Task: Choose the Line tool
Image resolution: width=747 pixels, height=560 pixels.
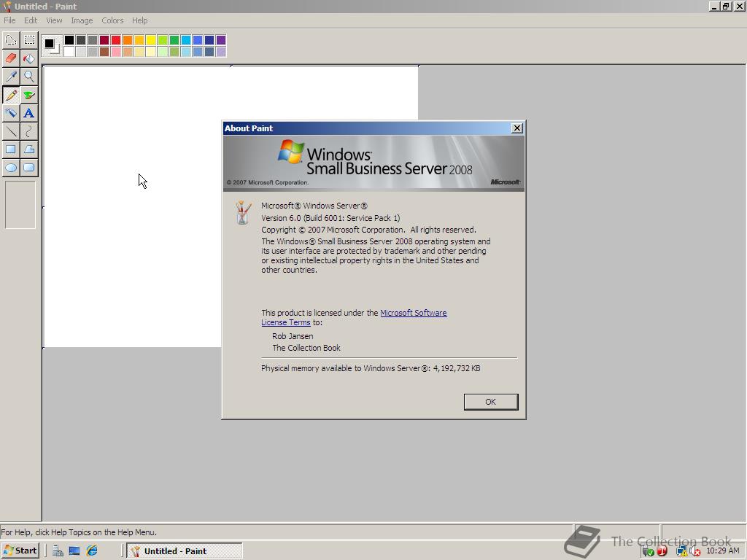Action: pos(11,131)
